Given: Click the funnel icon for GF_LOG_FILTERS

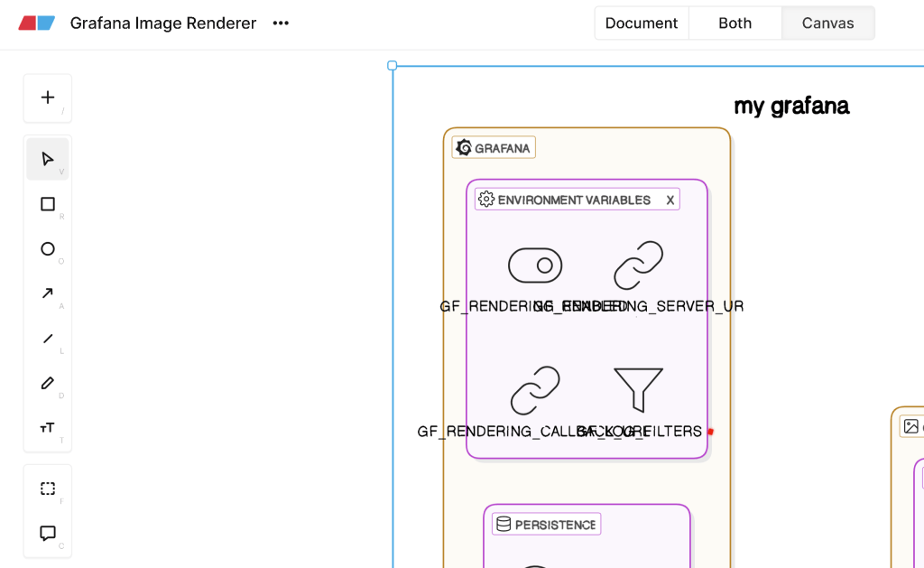Looking at the screenshot, I should (x=638, y=390).
